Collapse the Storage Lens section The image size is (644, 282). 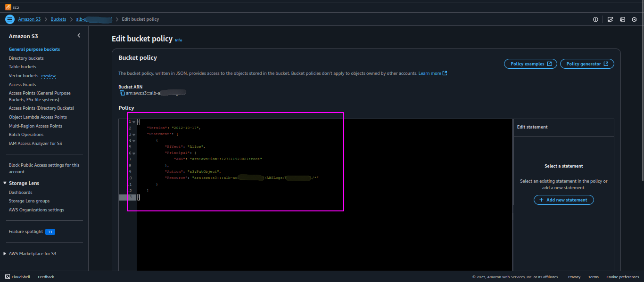click(5, 183)
